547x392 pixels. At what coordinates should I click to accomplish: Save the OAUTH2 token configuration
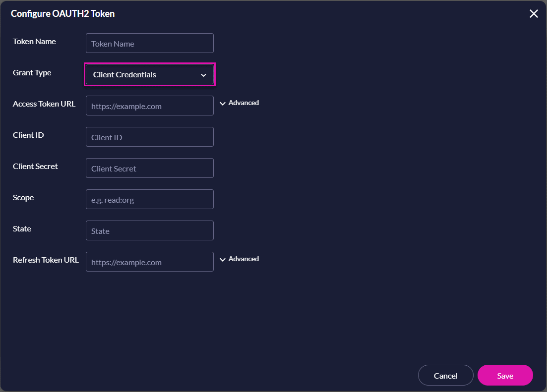[505, 375]
